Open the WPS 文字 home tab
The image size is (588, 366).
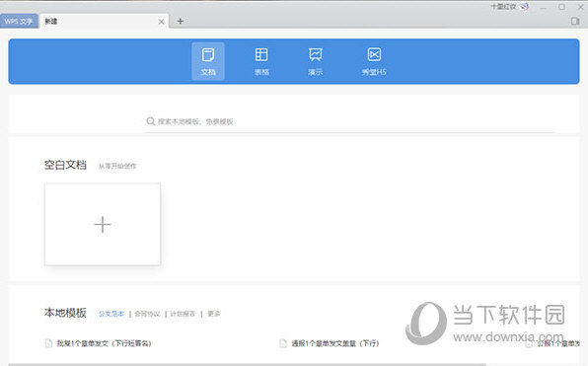click(19, 21)
